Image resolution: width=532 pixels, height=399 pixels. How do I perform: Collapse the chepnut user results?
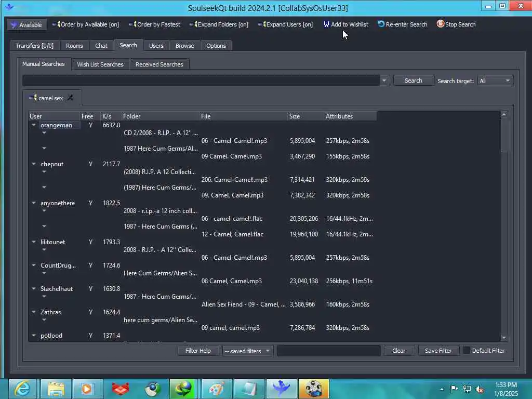click(34, 164)
